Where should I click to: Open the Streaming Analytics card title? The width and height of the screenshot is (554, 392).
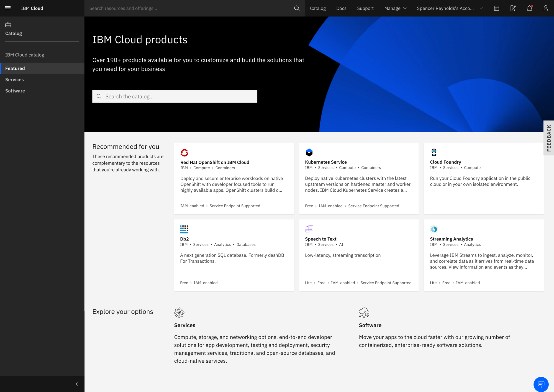click(x=451, y=239)
